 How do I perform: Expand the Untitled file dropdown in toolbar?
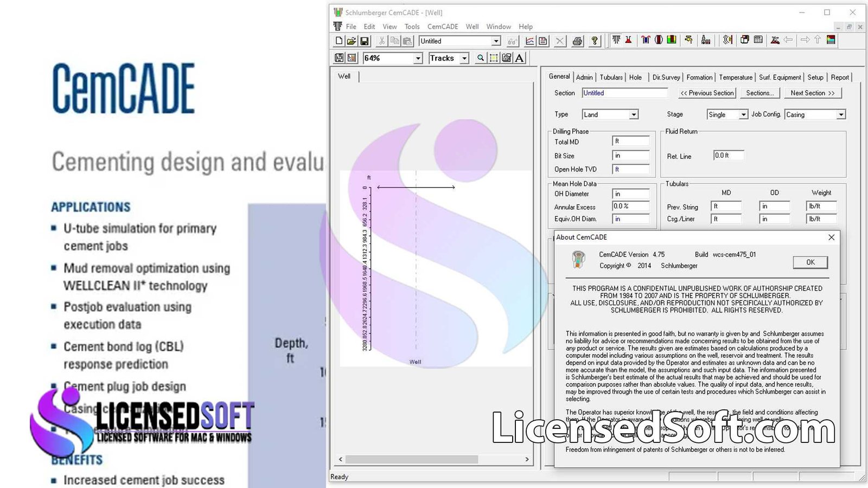pyautogui.click(x=496, y=41)
